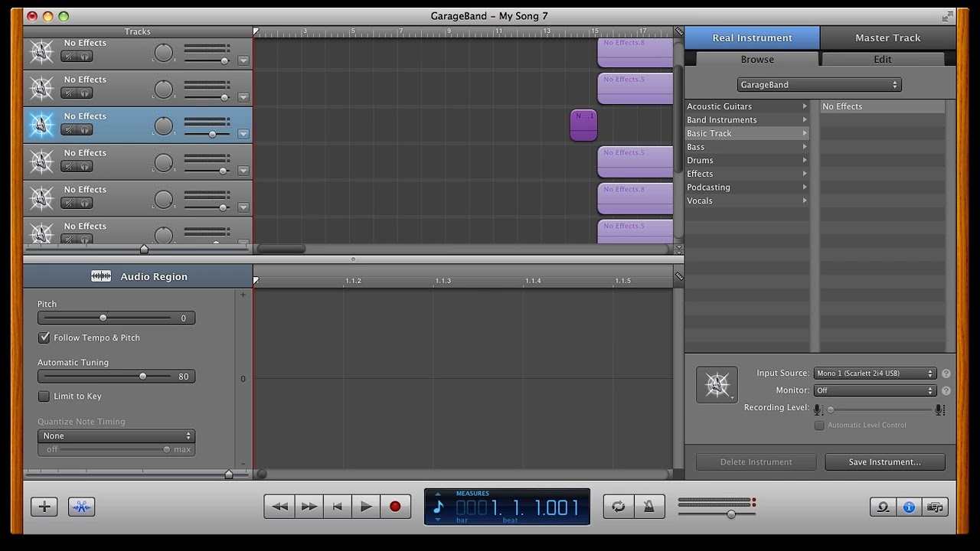Solo the track directly above the highlighted track
The width and height of the screenshot is (980, 551).
click(85, 93)
